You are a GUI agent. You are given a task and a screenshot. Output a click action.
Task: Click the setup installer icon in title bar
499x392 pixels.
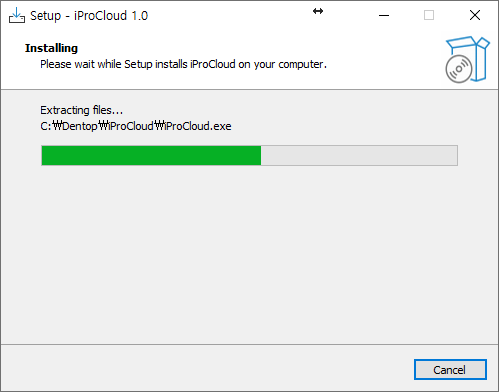pyautogui.click(x=17, y=15)
